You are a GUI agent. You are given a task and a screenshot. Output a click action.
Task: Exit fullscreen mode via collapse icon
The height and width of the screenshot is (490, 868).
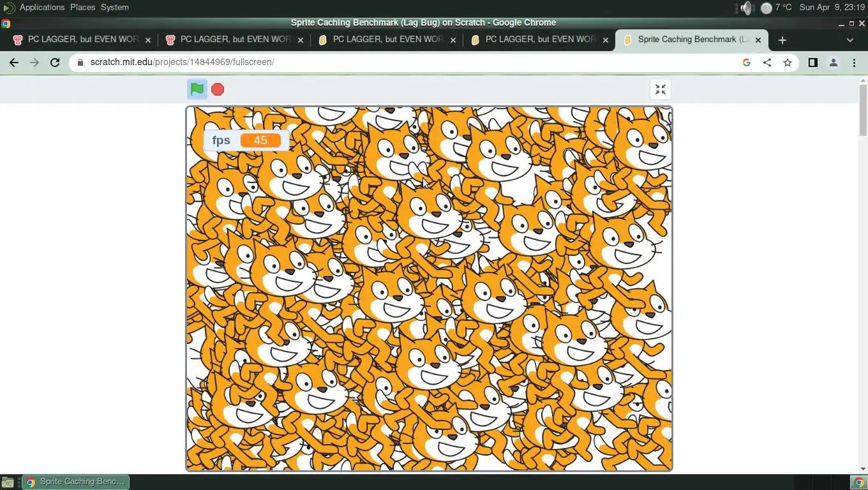661,89
